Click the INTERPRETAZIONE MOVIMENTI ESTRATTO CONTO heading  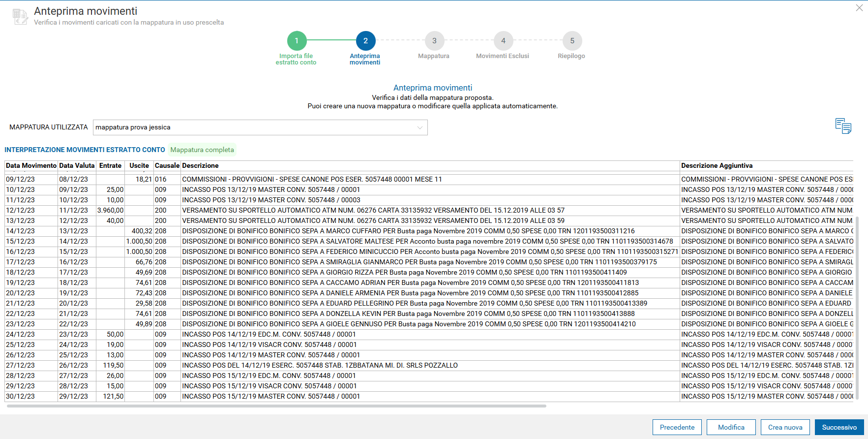[85, 150]
